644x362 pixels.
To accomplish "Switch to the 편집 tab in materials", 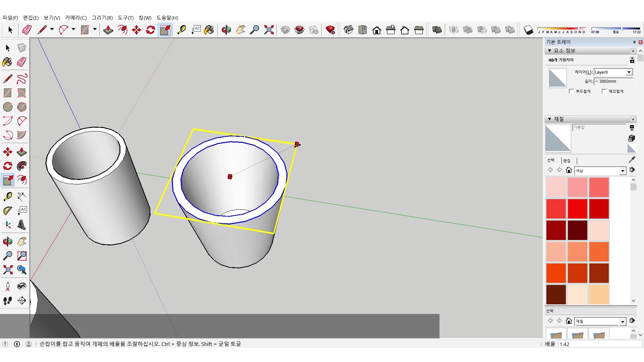I will point(567,161).
